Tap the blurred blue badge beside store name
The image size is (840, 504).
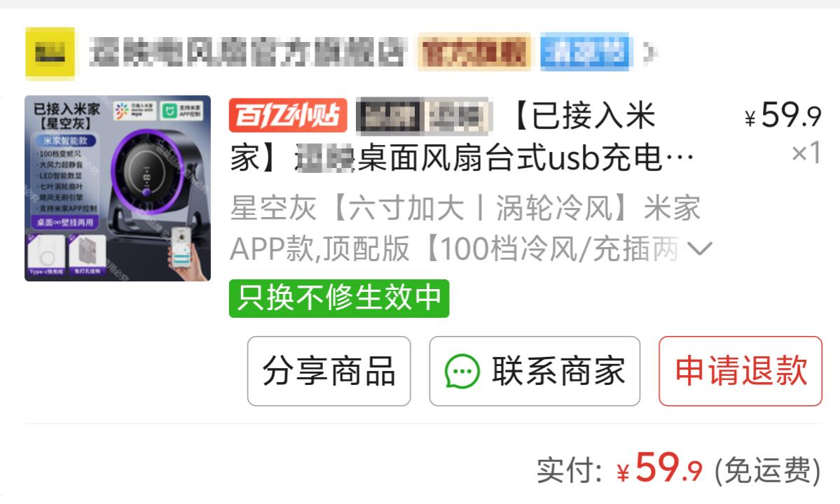pyautogui.click(x=584, y=52)
